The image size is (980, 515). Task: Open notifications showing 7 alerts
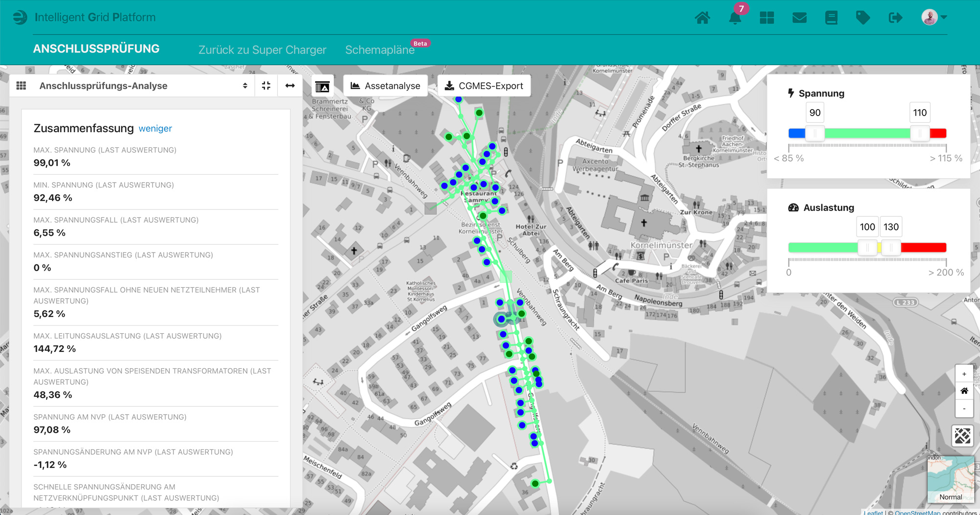(x=735, y=19)
